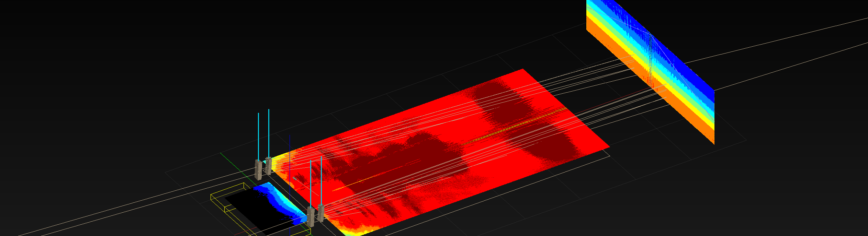Click the second loudspeaker array from left
The image size is (868, 236).
(x=268, y=165)
